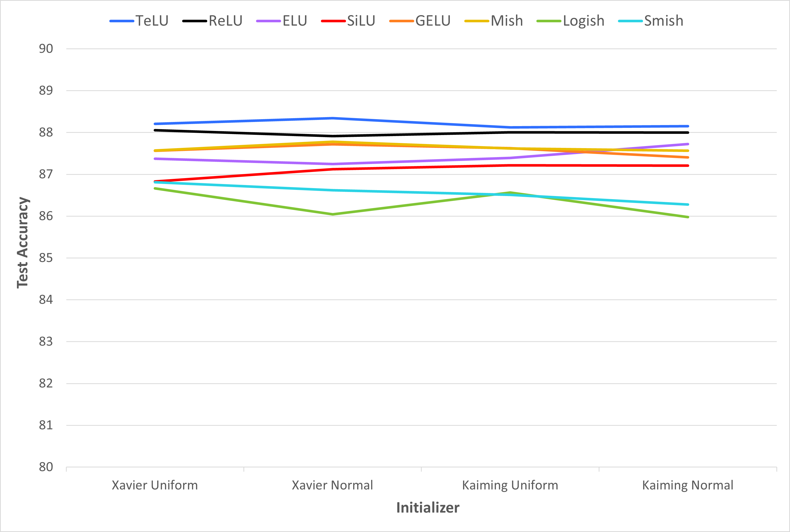The image size is (790, 532).
Task: Click the ReLU legend label
Action: 225,21
